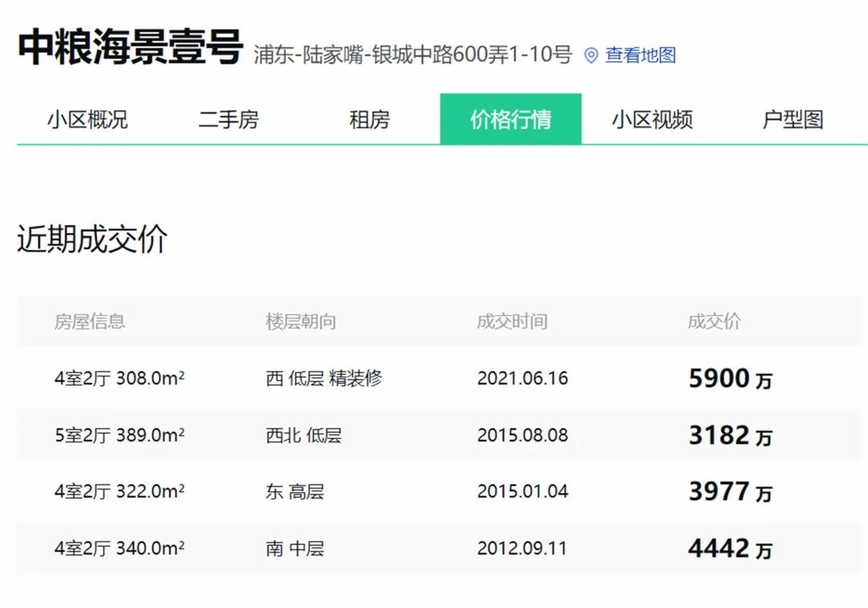Click the active 价格行情 tab
The width and height of the screenshot is (868, 608).
tap(510, 119)
